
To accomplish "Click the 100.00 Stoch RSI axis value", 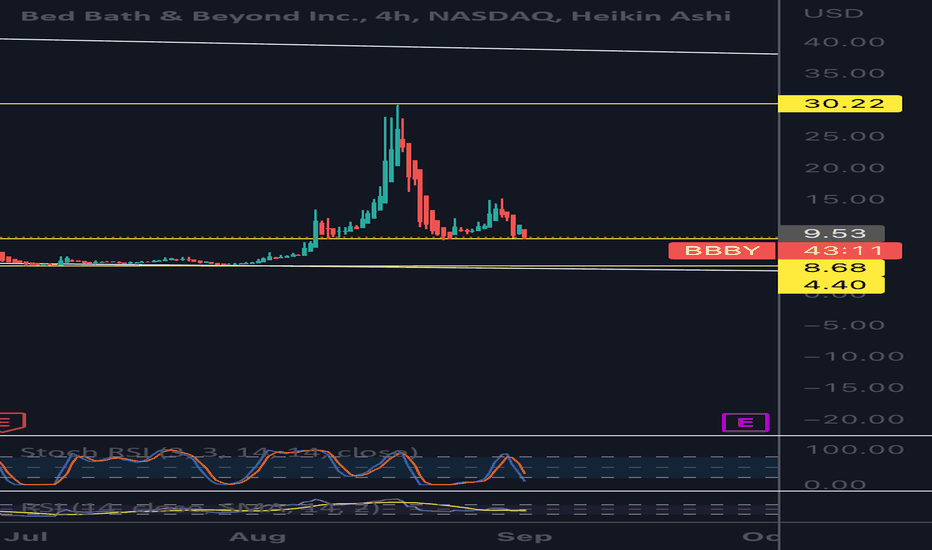I will [855, 450].
